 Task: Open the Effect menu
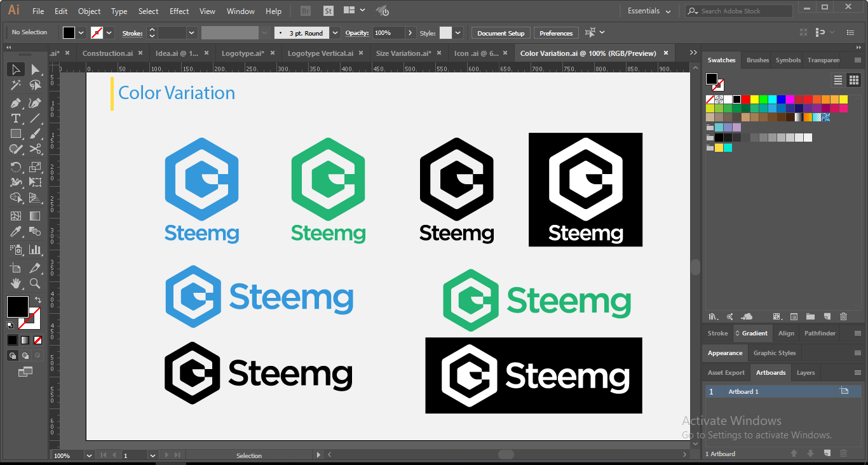pyautogui.click(x=179, y=11)
